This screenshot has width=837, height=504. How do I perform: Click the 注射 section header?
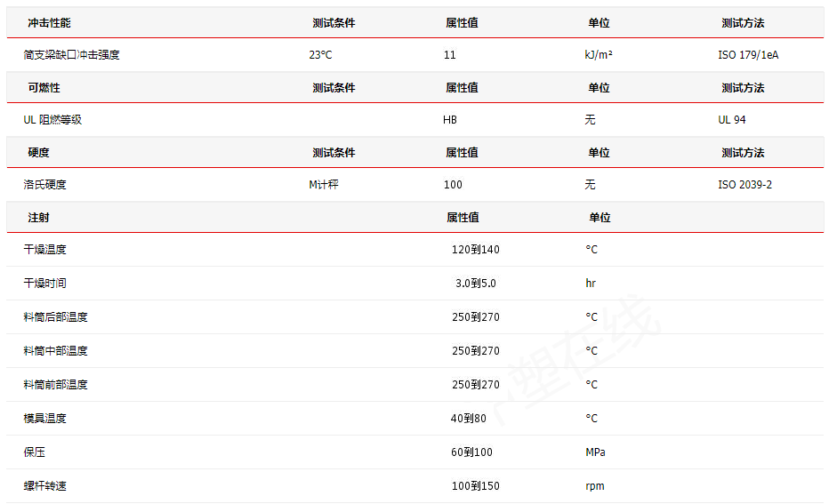click(38, 218)
